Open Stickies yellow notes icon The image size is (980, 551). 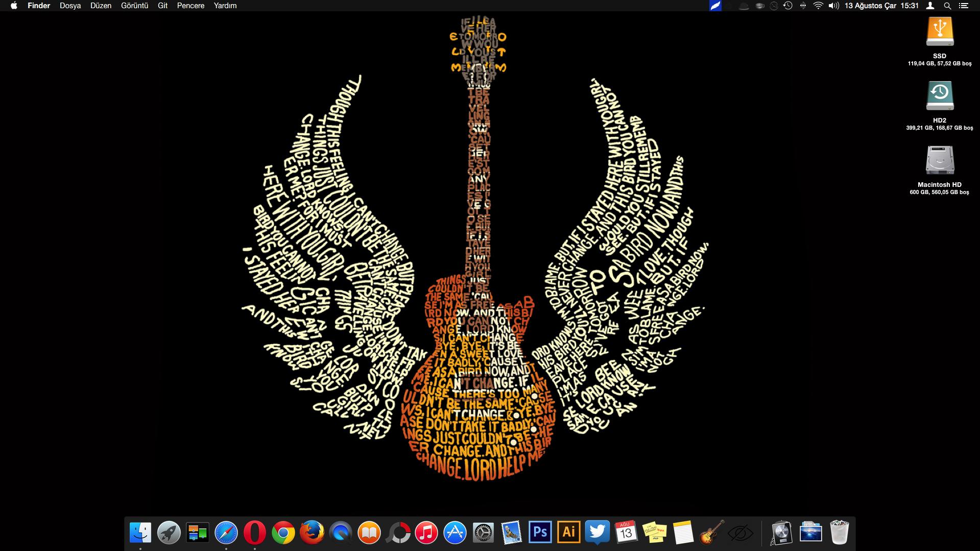tap(655, 533)
